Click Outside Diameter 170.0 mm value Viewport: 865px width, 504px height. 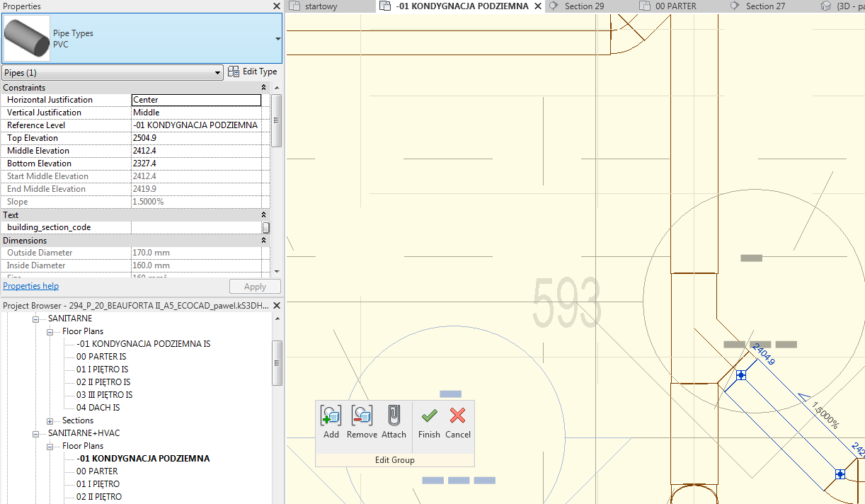pyautogui.click(x=196, y=253)
